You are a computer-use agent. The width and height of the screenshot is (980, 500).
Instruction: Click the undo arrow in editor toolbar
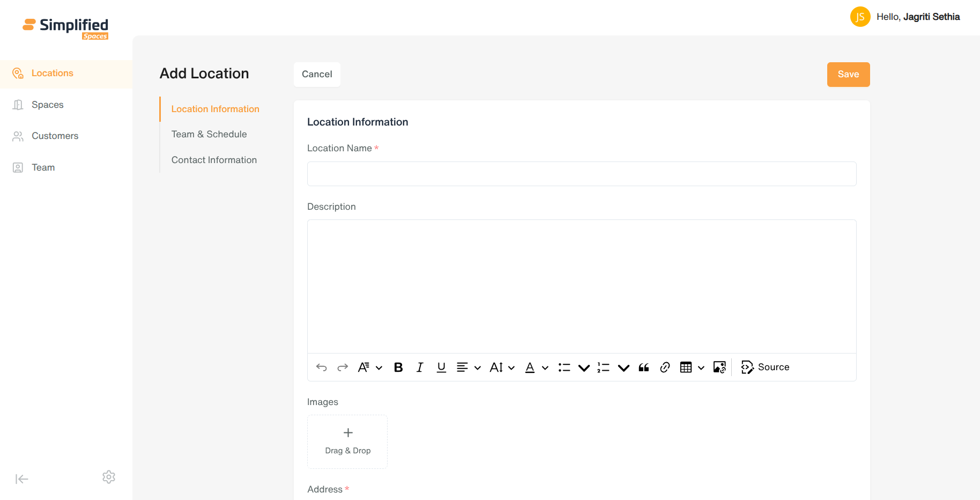click(x=322, y=367)
